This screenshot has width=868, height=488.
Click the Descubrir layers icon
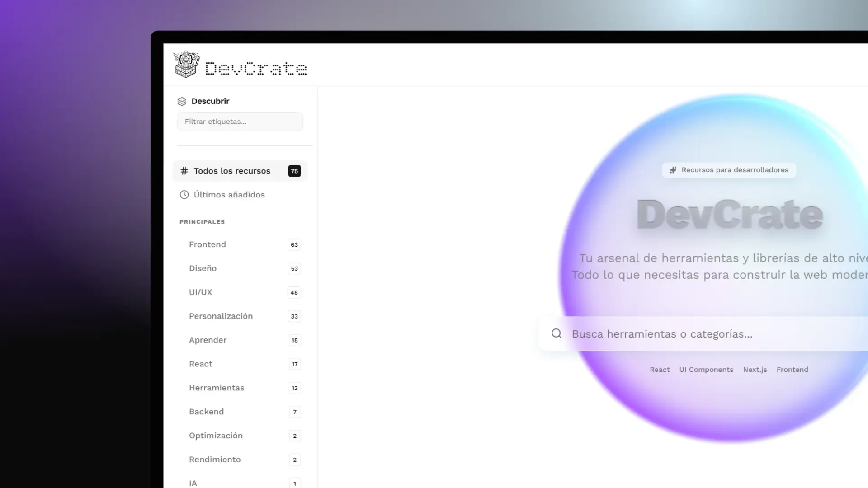click(x=182, y=101)
